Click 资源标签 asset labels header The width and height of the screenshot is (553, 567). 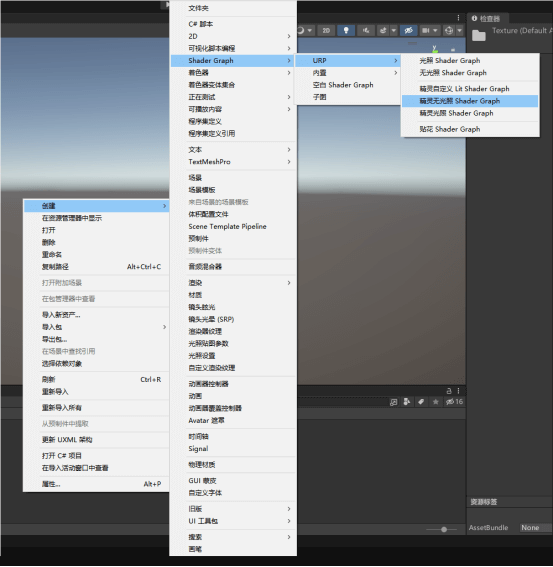(484, 502)
